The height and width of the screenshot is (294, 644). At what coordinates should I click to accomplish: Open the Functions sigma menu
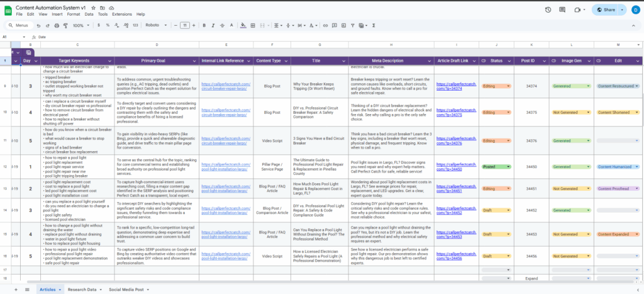374,25
